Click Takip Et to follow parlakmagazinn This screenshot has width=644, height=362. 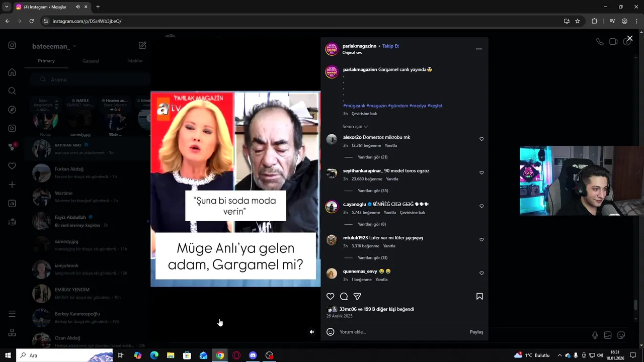tap(390, 46)
